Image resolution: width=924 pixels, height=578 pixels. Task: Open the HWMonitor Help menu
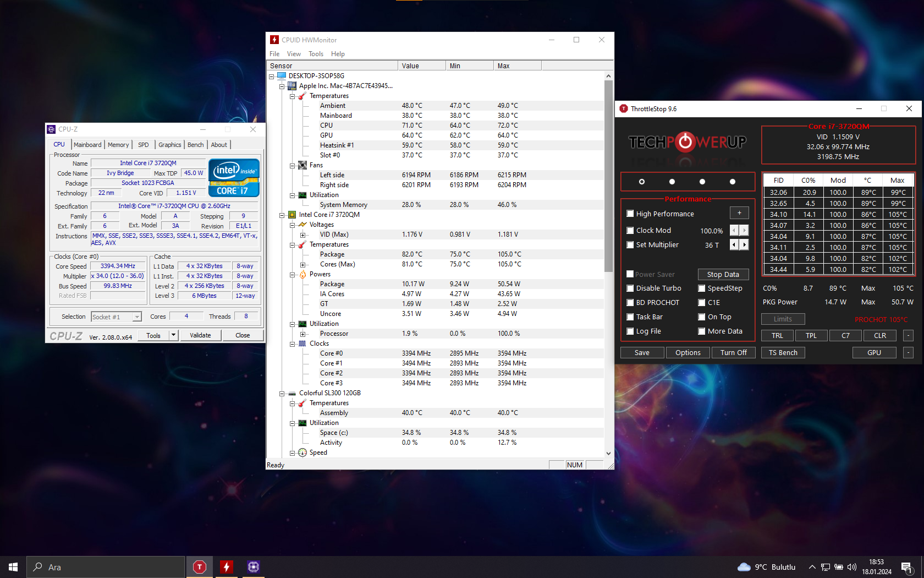point(338,54)
